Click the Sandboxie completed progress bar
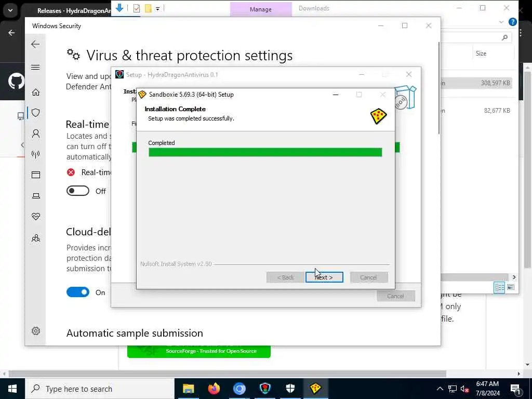The width and height of the screenshot is (532, 399). coord(265,152)
